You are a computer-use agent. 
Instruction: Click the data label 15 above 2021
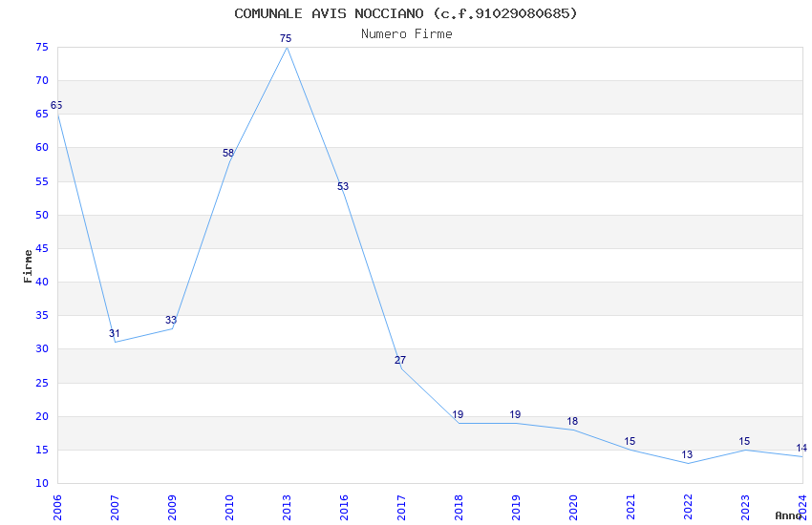tap(630, 442)
